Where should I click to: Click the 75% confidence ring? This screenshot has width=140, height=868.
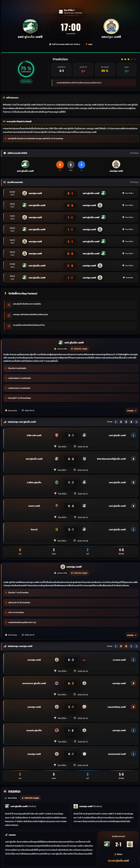[26, 69]
